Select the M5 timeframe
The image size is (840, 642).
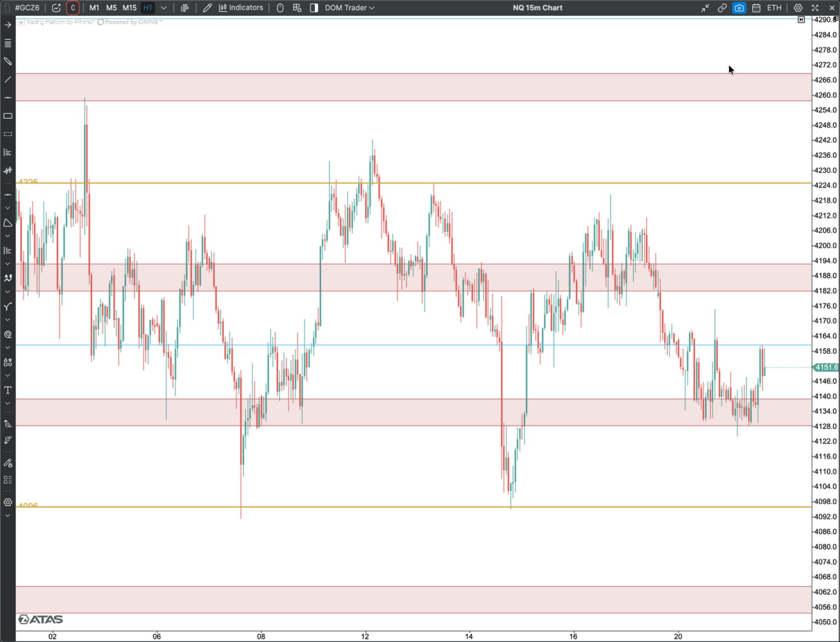[x=111, y=8]
